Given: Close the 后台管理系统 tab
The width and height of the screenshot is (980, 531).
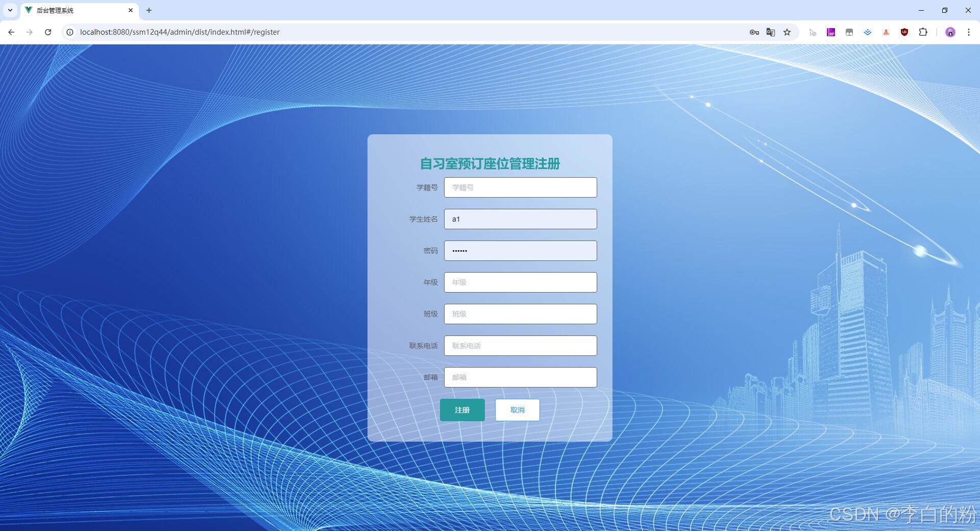Looking at the screenshot, I should [x=131, y=10].
